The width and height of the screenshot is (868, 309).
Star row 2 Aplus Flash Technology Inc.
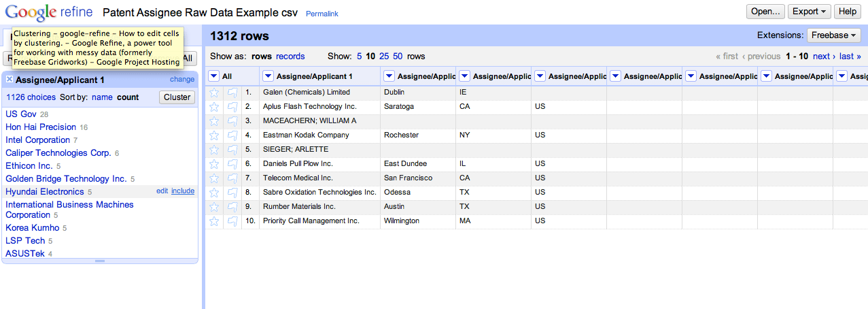tap(214, 107)
